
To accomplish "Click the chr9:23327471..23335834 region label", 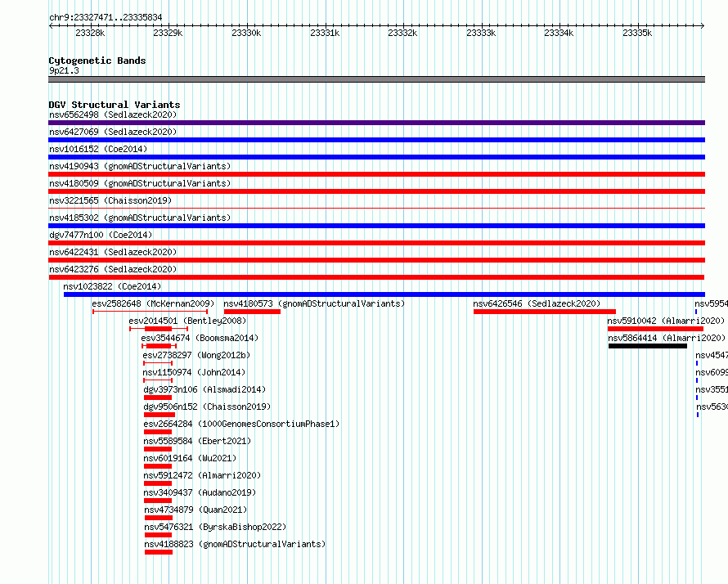I will tap(106, 17).
